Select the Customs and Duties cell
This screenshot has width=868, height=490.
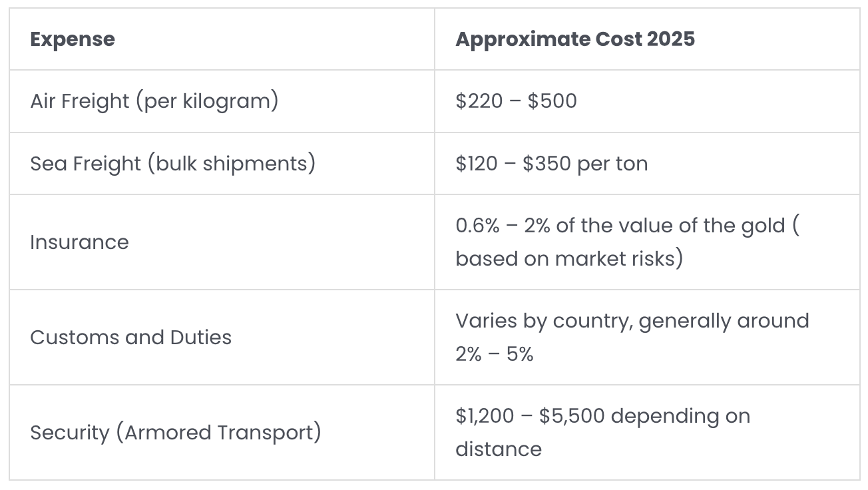point(222,337)
